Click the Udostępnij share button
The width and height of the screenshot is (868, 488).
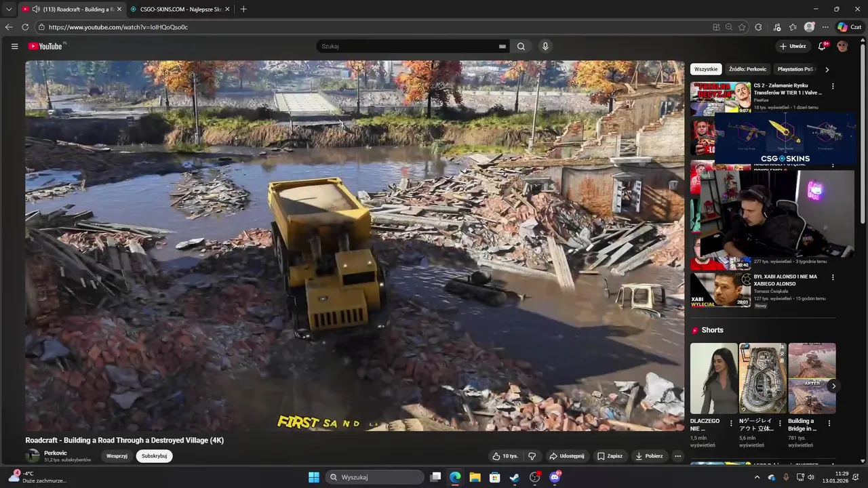click(567, 456)
